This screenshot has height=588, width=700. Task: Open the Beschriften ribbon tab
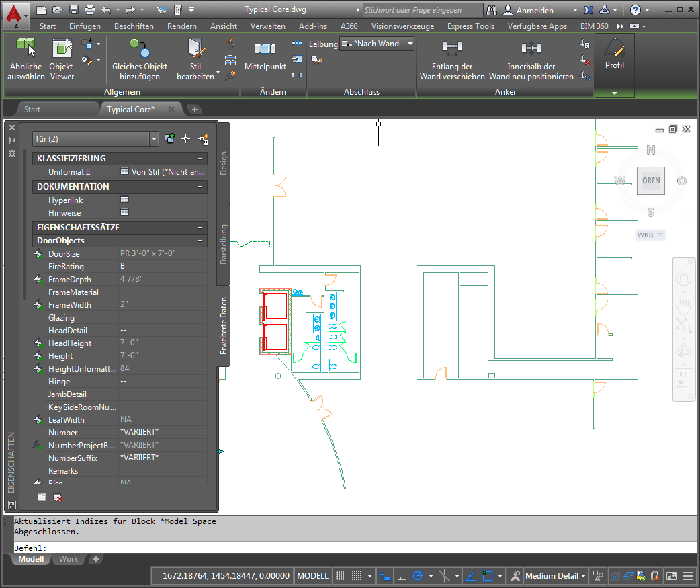tap(134, 26)
